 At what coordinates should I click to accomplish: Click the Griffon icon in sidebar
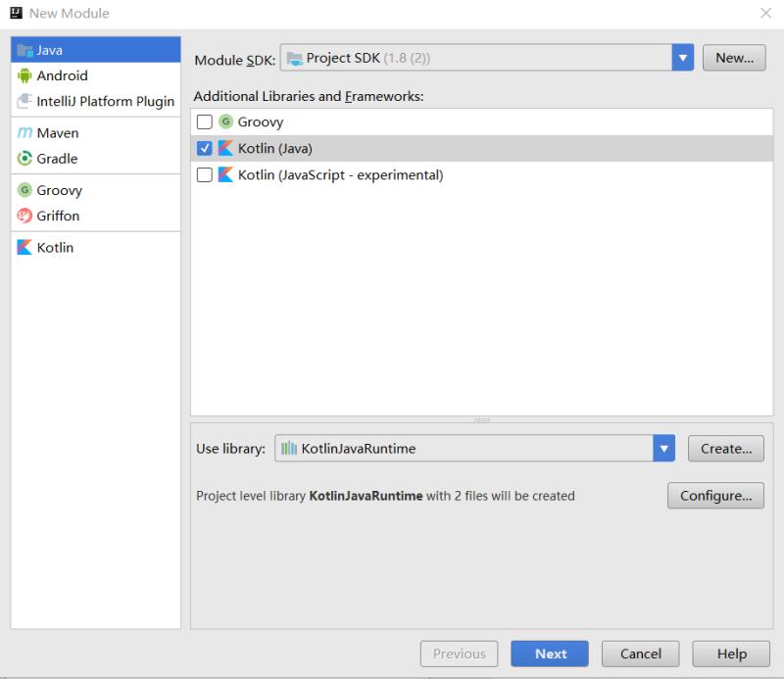click(x=24, y=216)
